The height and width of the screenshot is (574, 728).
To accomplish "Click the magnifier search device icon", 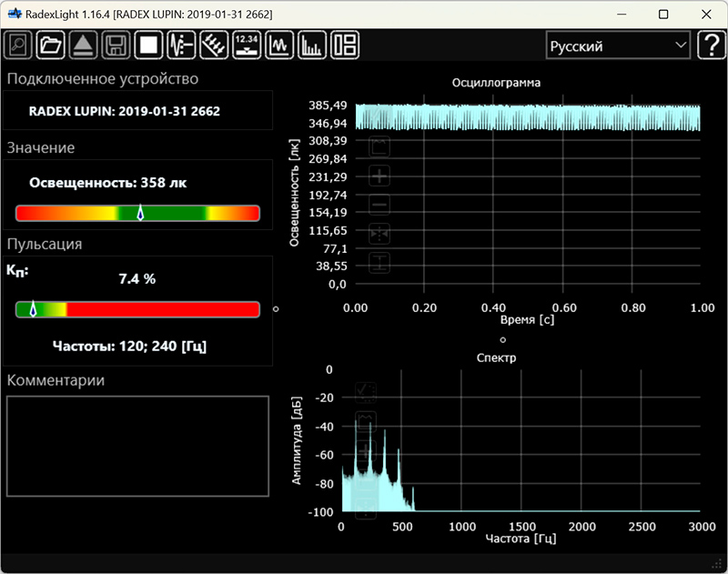I will (18, 45).
